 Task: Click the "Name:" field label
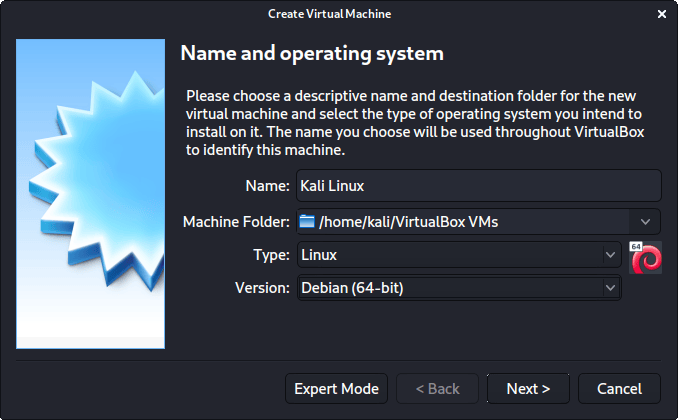click(x=266, y=186)
